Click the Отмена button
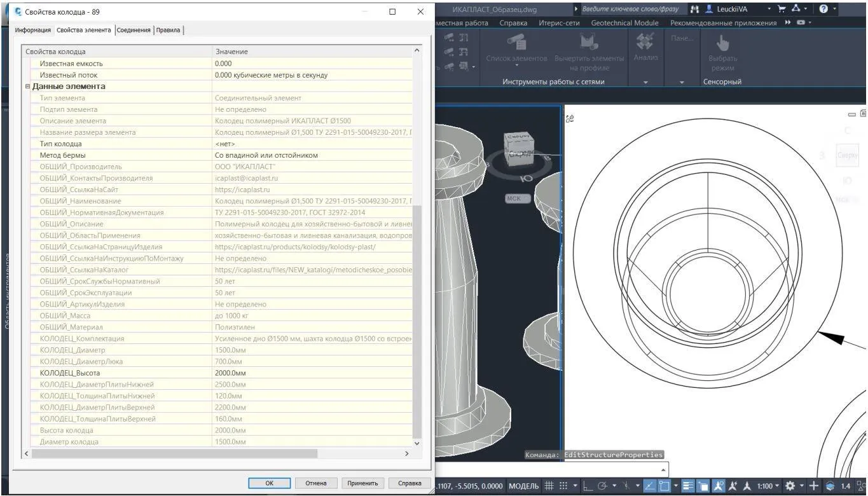Screen dimensions: 868x496 [316, 483]
